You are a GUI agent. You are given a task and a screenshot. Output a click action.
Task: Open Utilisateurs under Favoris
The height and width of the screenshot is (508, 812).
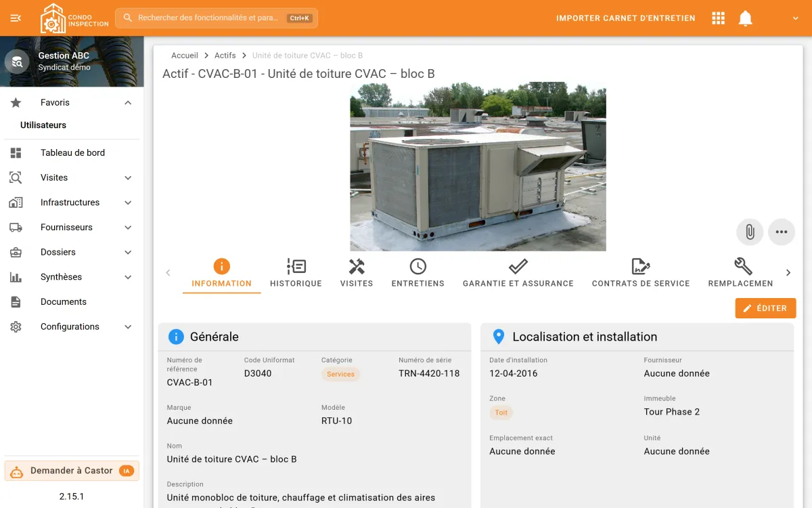(x=43, y=125)
